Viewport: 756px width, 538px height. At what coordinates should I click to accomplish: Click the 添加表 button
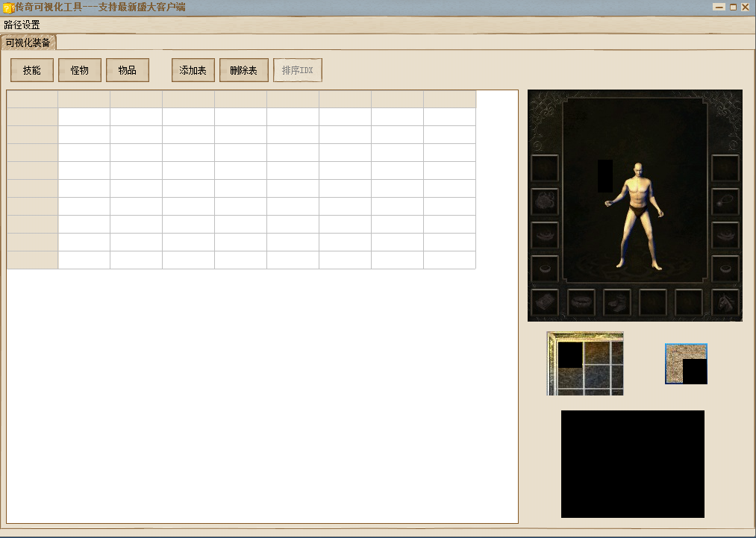coord(193,70)
